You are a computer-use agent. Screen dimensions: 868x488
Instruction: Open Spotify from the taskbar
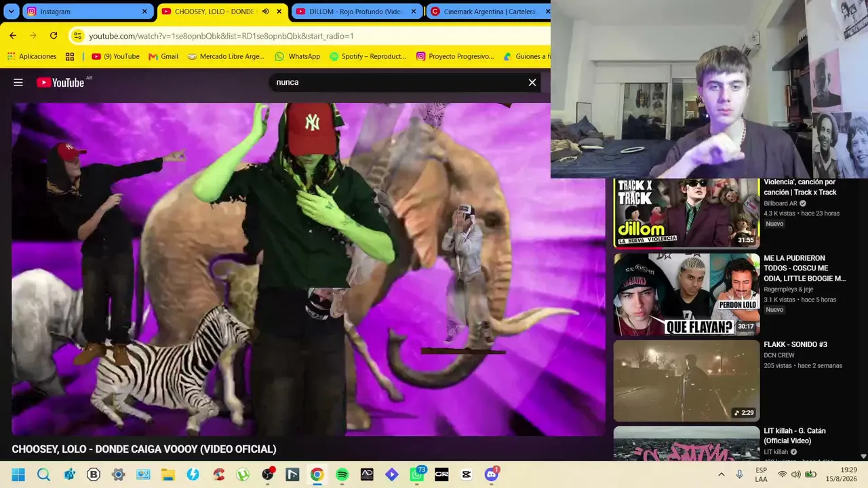pos(342,474)
